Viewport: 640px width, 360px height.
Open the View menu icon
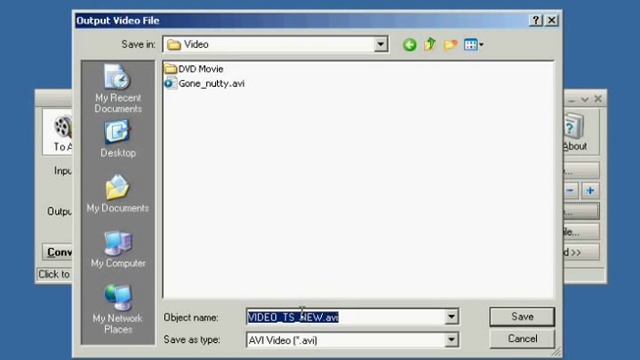(x=473, y=44)
